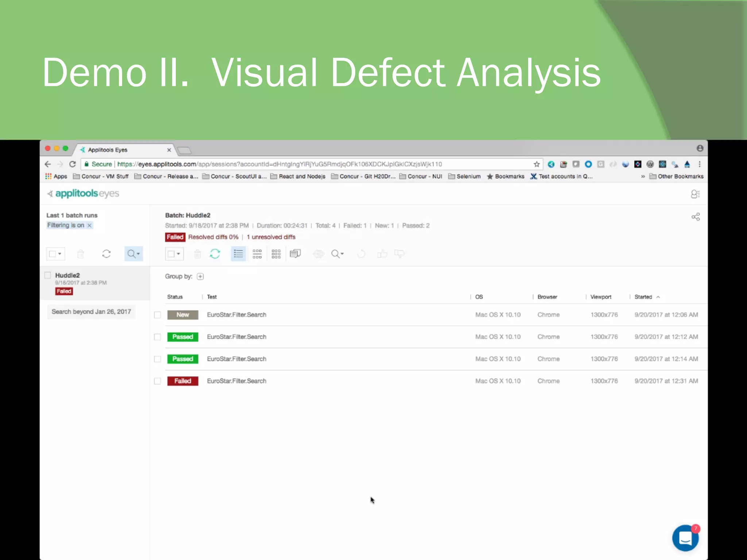
Task: Click the undo changes icon
Action: click(361, 254)
